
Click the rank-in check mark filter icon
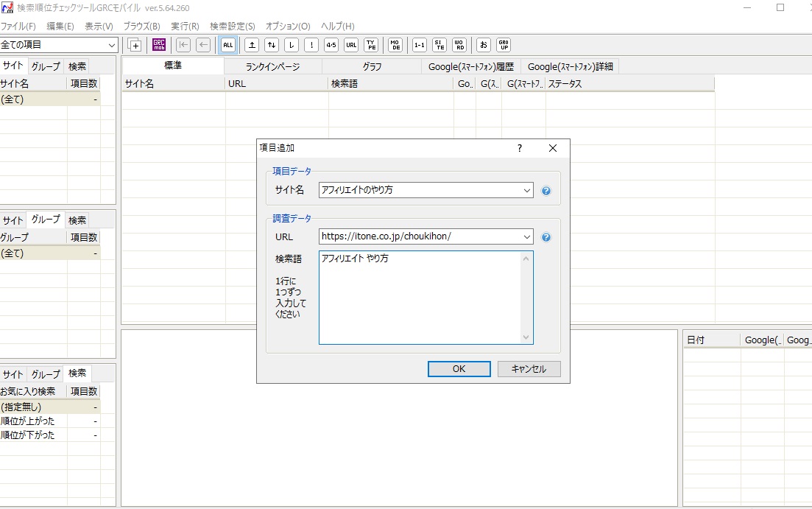coord(292,45)
